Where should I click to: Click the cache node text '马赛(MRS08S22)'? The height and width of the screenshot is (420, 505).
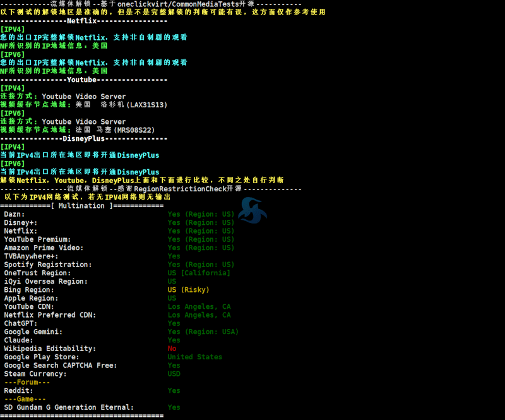pos(126,130)
